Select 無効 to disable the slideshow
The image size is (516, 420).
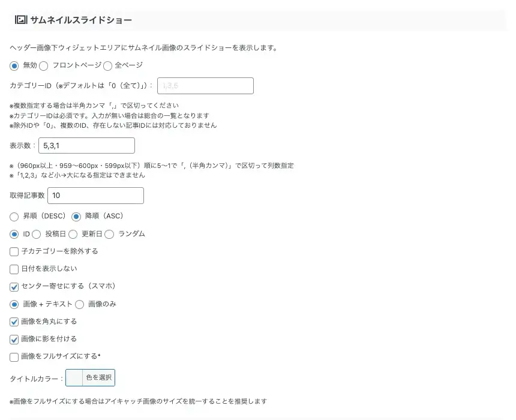[x=14, y=66]
